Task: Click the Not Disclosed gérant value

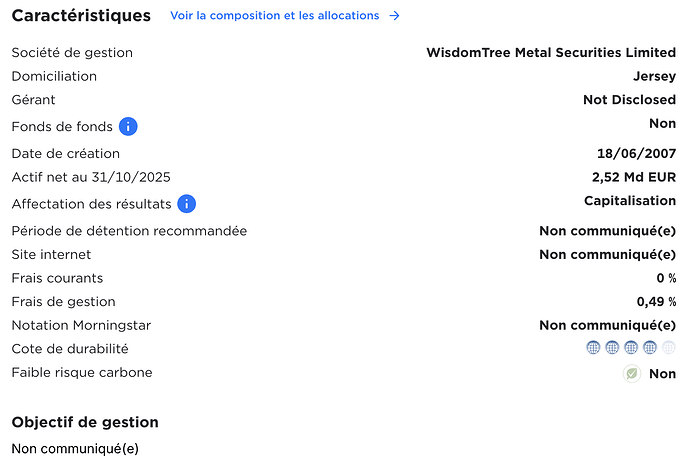Action: (629, 100)
